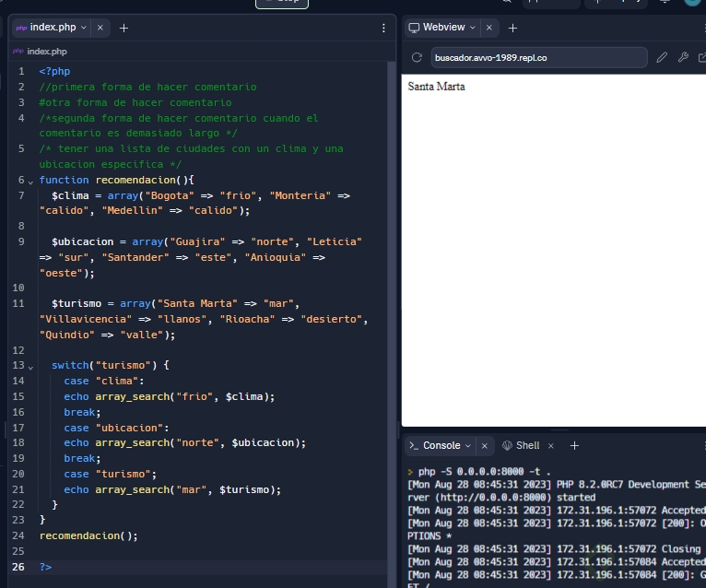
Task: Click line number 26 in the gutter
Action: coord(18,567)
